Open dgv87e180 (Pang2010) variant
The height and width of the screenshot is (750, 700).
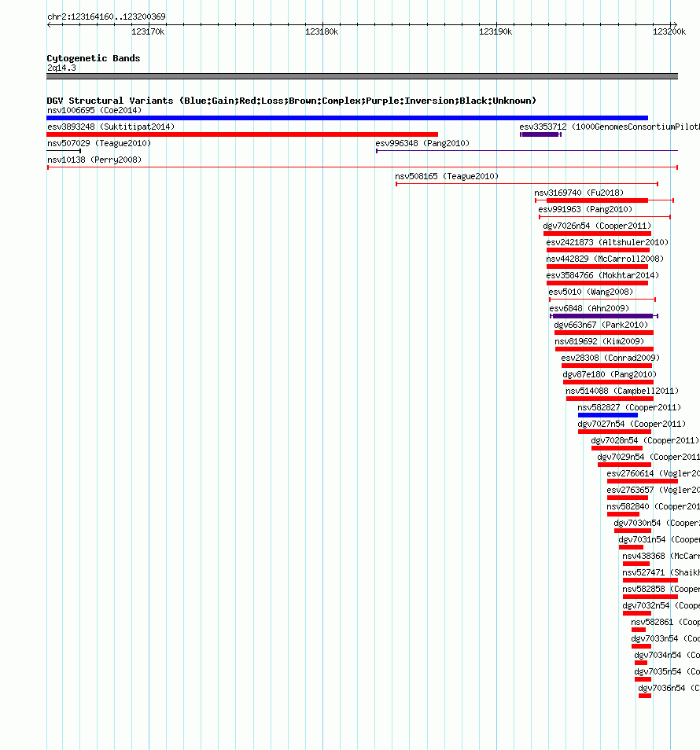coord(610,374)
